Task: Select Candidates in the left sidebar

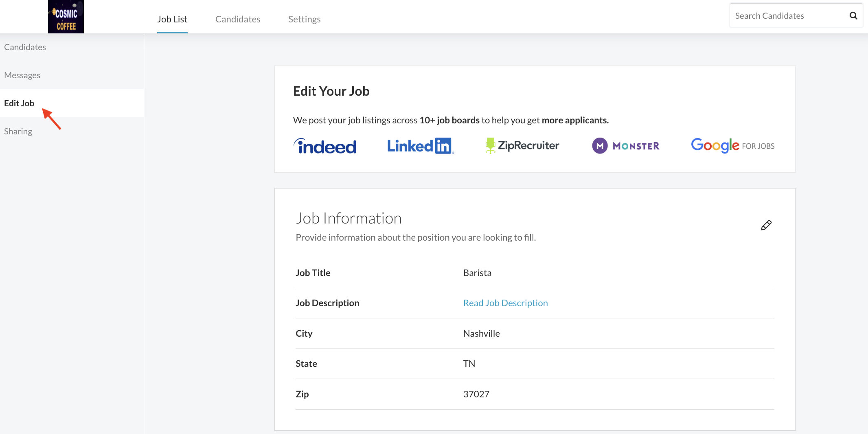Action: click(25, 47)
